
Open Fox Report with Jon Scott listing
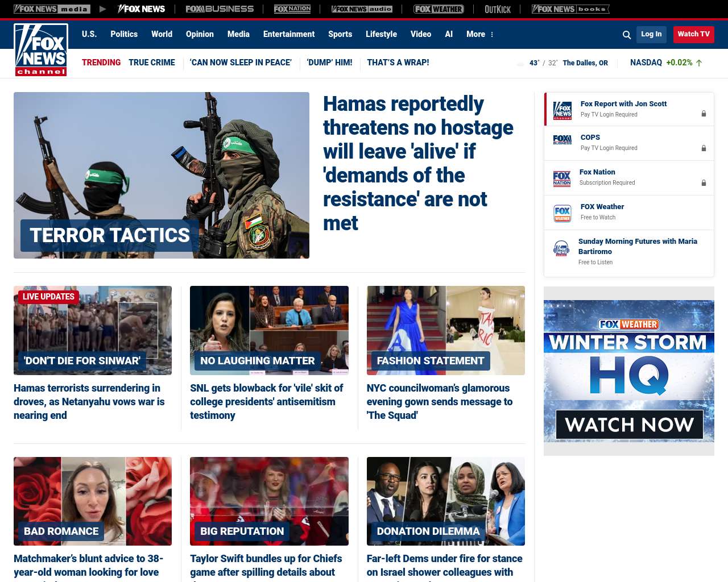pyautogui.click(x=623, y=104)
